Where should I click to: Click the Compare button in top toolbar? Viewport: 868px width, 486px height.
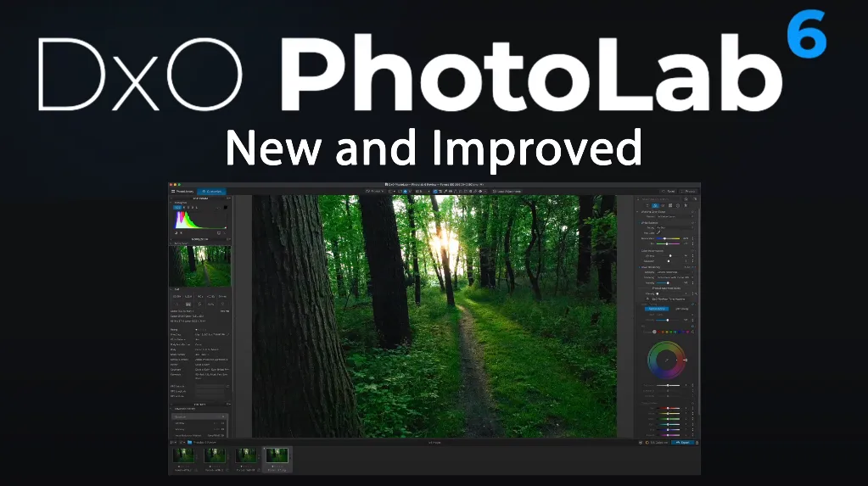(375, 192)
